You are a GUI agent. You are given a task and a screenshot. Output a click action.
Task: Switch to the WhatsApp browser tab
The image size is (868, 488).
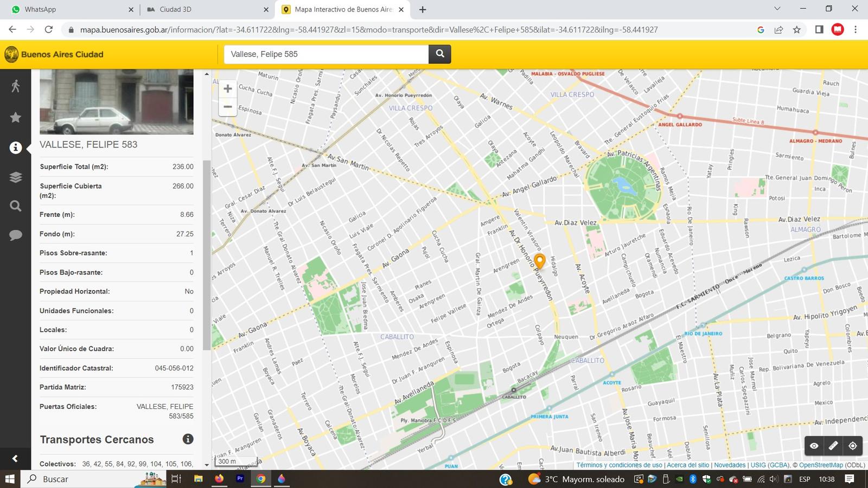tap(71, 9)
